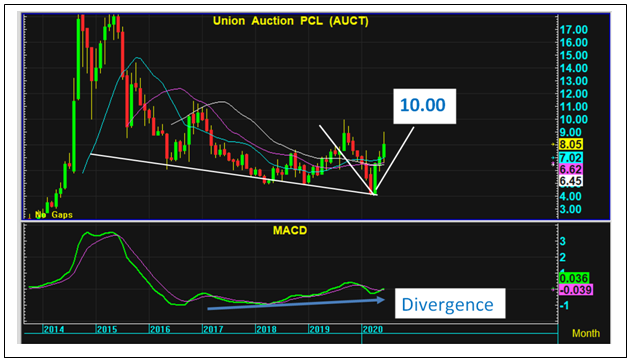
Task: Click the green 0.036 MACD value label
Action: point(574,278)
